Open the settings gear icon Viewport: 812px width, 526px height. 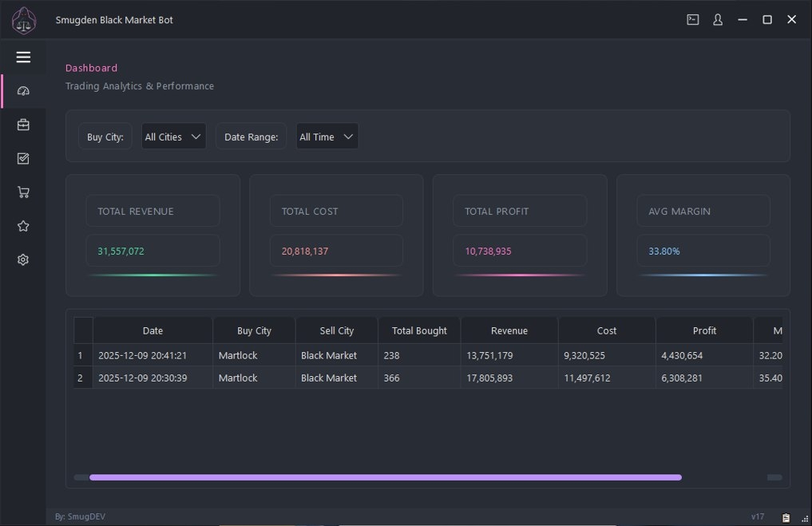tap(22, 259)
